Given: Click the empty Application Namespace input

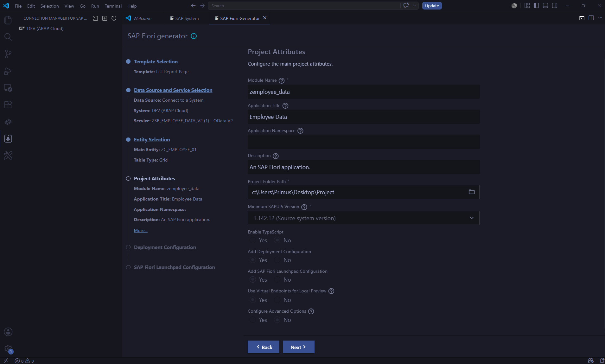Looking at the screenshot, I should pyautogui.click(x=363, y=142).
